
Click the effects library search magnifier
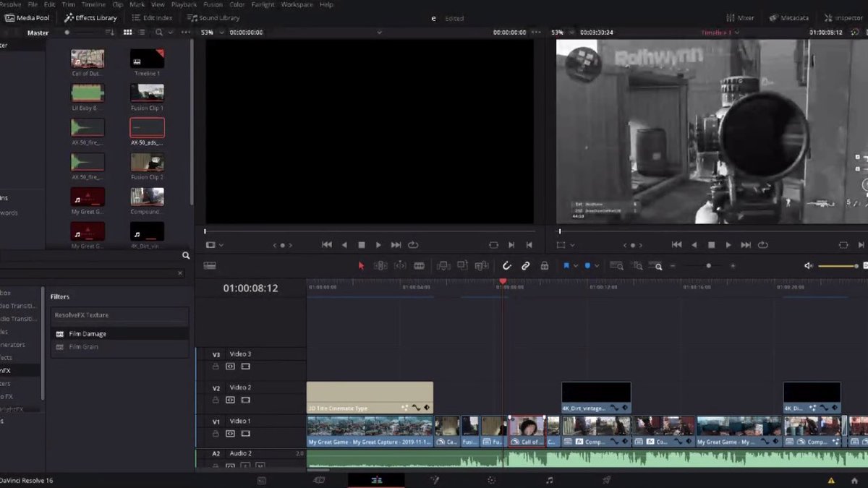click(186, 256)
